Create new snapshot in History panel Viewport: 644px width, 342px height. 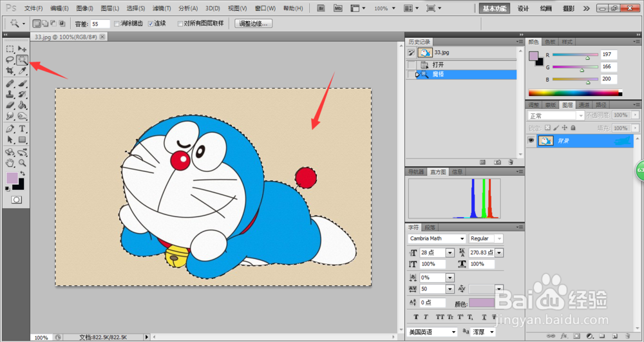pyautogui.click(x=497, y=162)
